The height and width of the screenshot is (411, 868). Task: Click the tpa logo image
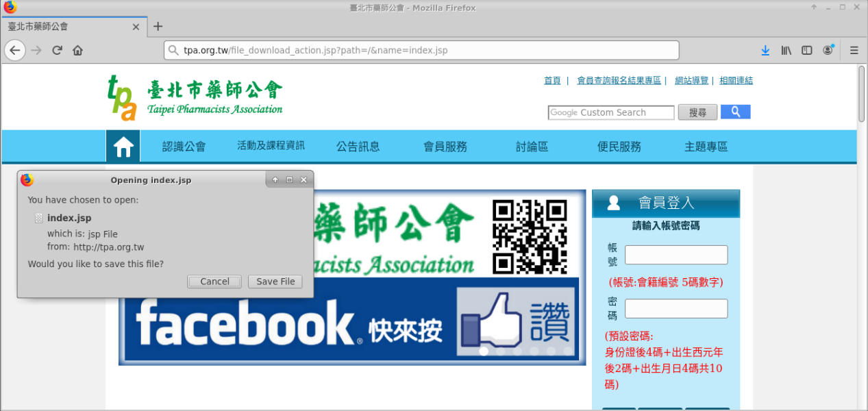(123, 97)
